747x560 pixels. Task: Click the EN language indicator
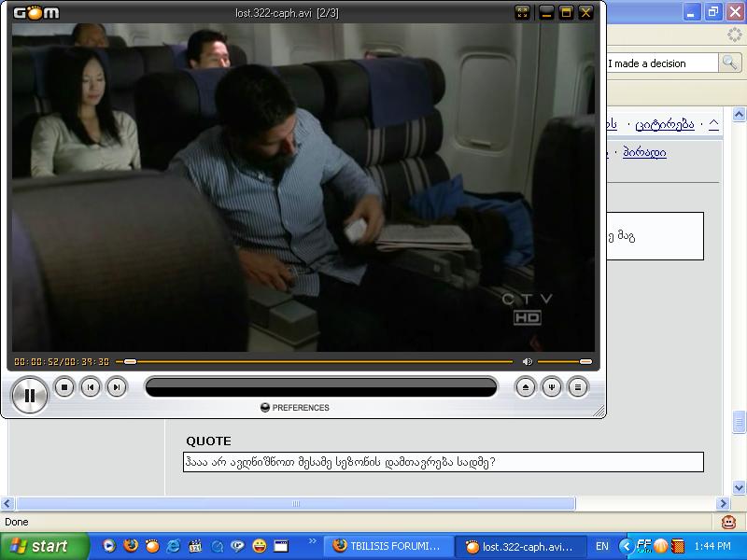coord(602,546)
